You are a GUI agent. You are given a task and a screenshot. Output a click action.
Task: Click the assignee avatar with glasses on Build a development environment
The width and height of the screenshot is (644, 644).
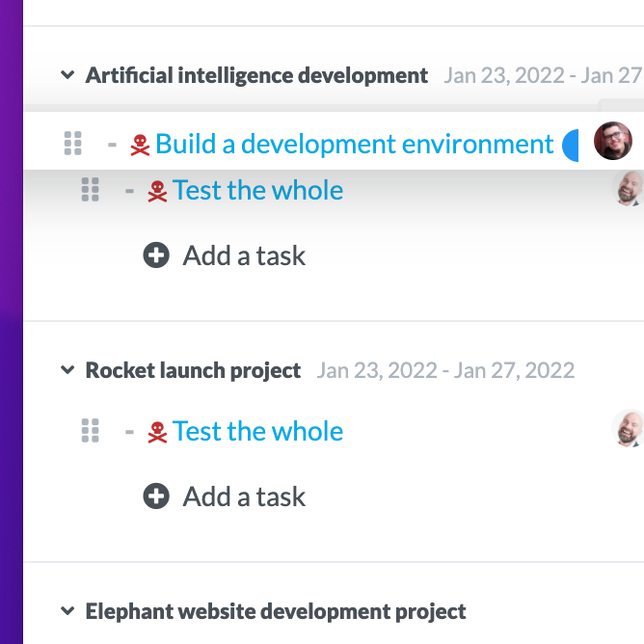point(613,141)
